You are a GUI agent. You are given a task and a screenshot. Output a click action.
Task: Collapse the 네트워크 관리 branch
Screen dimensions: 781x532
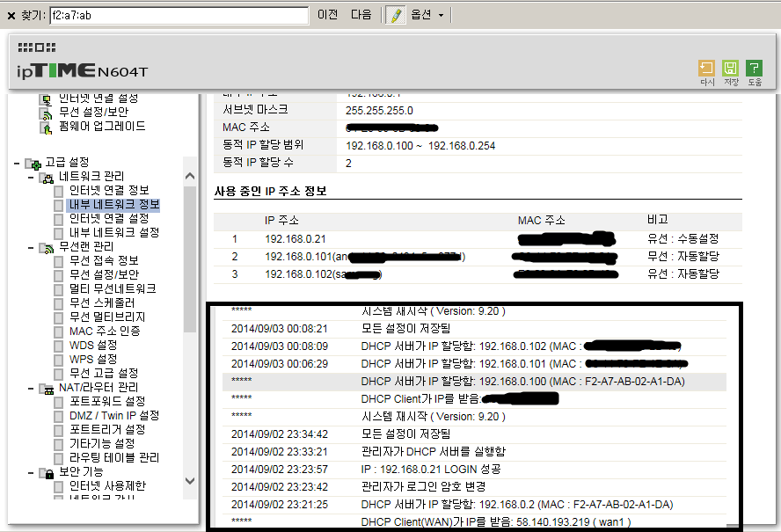31,178
